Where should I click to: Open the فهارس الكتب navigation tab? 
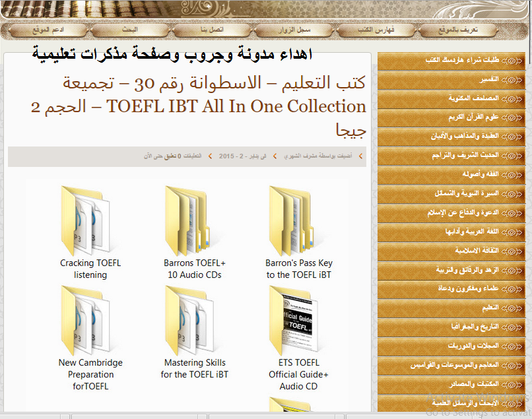[x=376, y=30]
